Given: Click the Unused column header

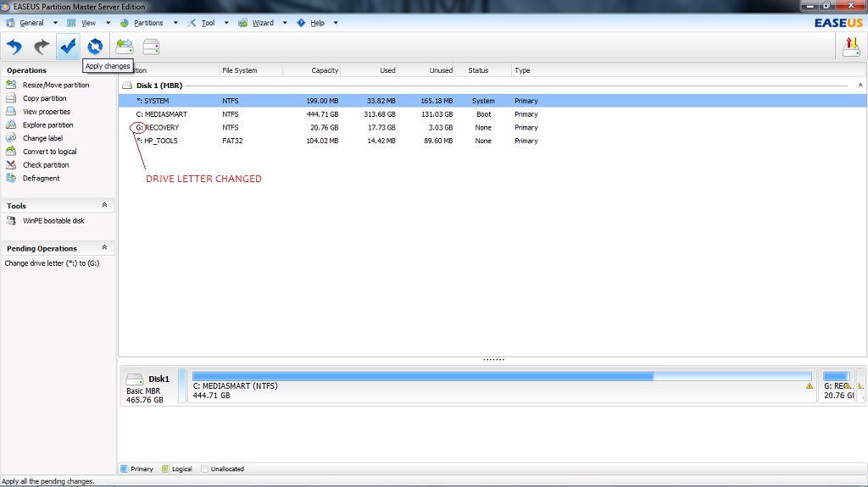Looking at the screenshot, I should [x=426, y=70].
